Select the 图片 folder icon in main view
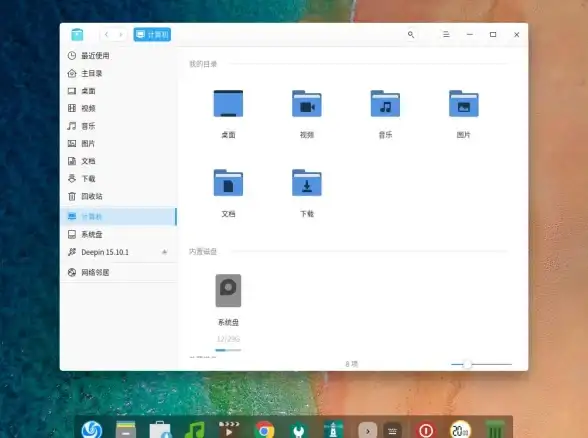The image size is (588, 438). 464,104
